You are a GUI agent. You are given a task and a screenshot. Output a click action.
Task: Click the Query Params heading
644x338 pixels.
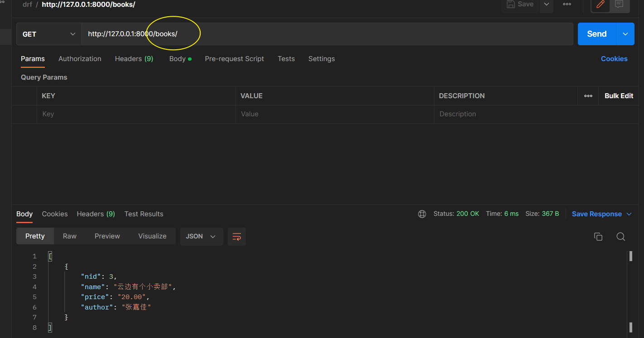pos(44,77)
